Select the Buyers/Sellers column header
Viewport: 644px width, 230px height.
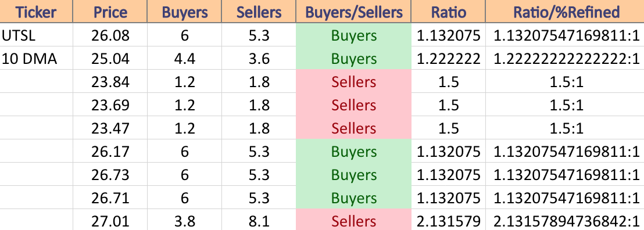(x=353, y=12)
